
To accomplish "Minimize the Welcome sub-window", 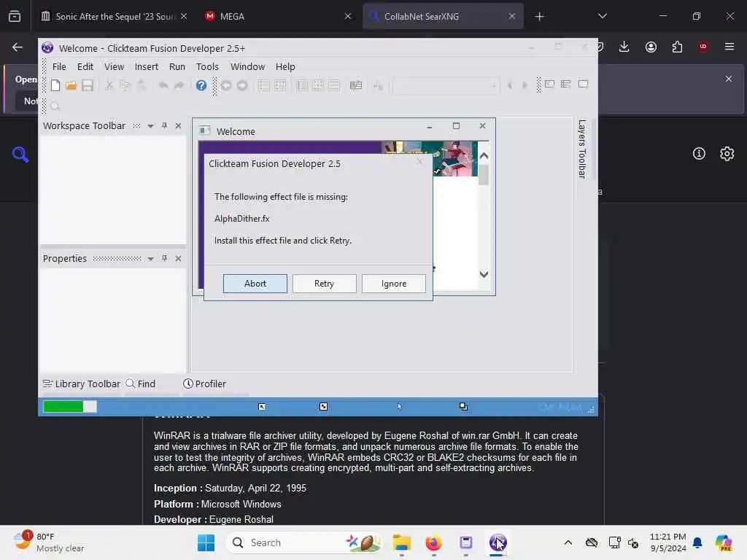I will tap(429, 126).
